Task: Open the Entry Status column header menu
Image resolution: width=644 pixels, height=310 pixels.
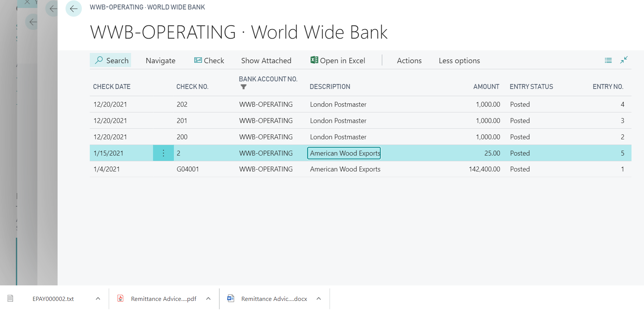Action: click(x=531, y=87)
